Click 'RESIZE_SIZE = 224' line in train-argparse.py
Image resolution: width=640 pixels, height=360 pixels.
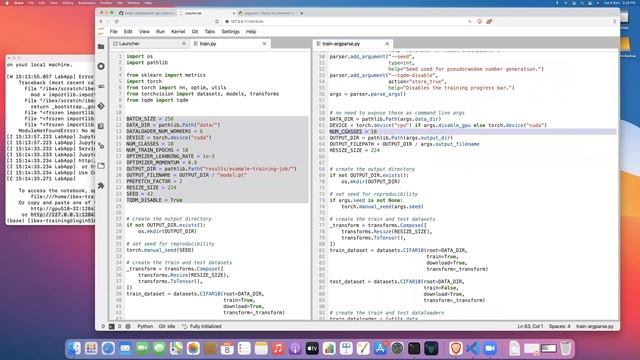coord(355,150)
